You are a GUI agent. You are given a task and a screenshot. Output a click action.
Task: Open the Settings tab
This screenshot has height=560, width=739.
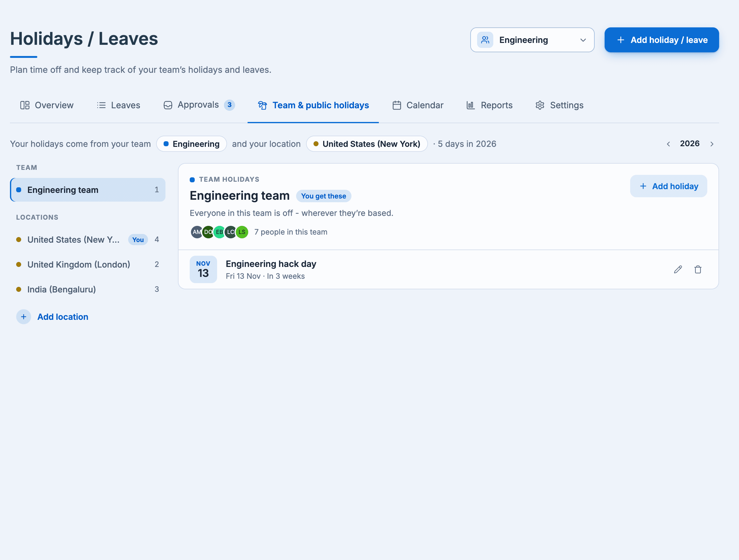click(x=559, y=105)
